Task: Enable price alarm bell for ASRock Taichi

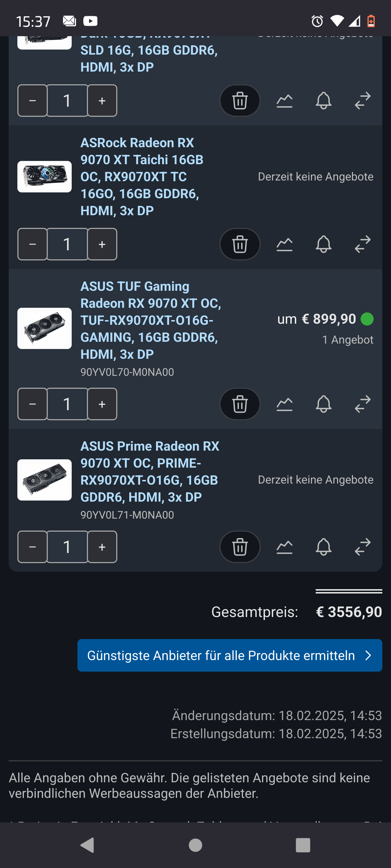Action: coord(323,244)
